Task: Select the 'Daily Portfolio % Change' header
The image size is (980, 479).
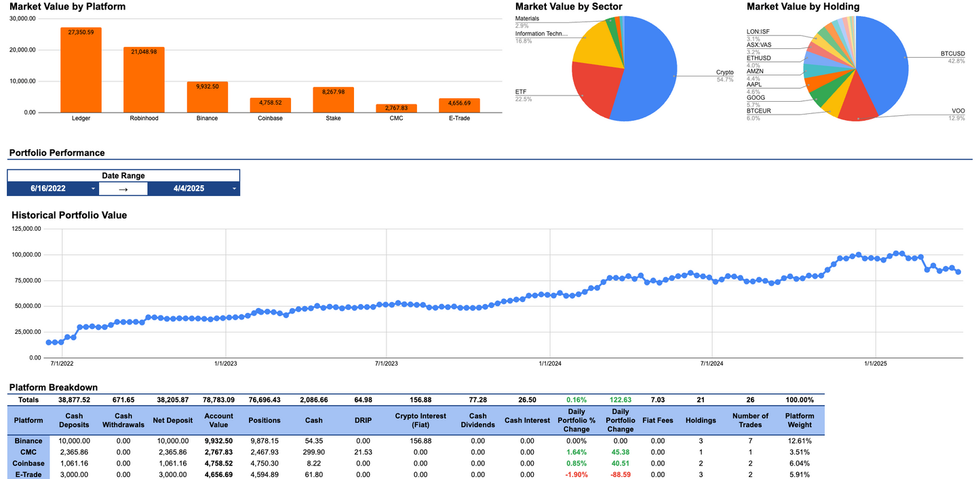Action: pyautogui.click(x=576, y=421)
